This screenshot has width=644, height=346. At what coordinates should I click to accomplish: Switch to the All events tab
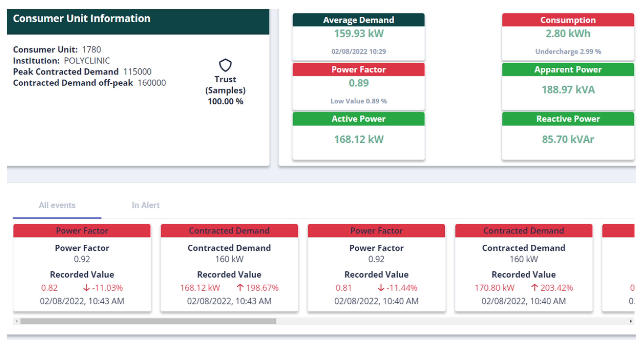[57, 205]
